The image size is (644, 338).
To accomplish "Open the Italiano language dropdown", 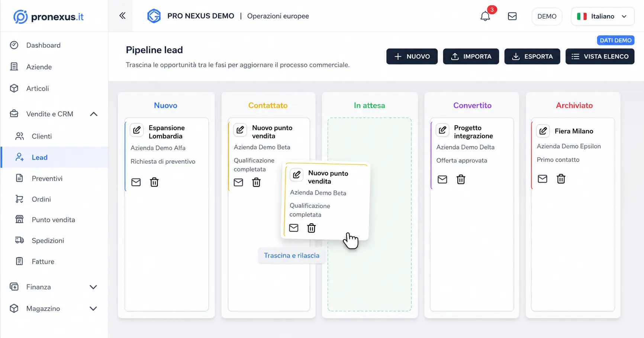I will 602,16.
